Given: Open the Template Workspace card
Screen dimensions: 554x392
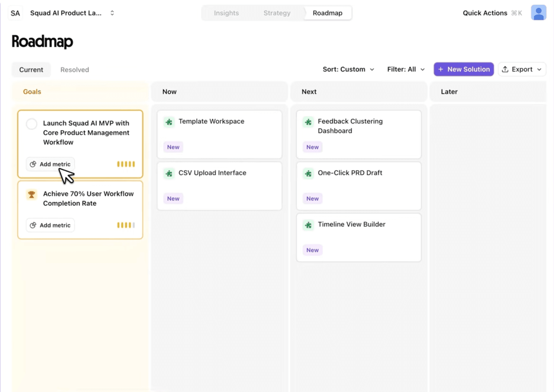Looking at the screenshot, I should click(x=220, y=134).
